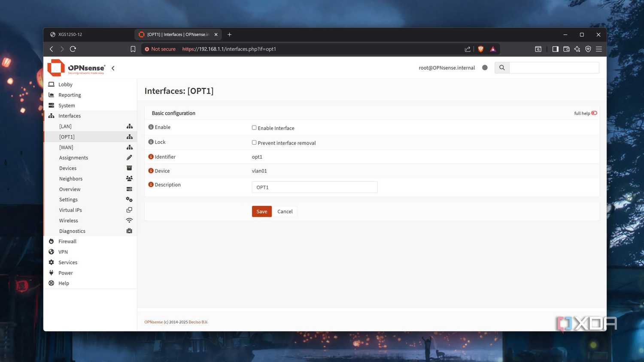Open the OPNsense footer link

(x=154, y=322)
